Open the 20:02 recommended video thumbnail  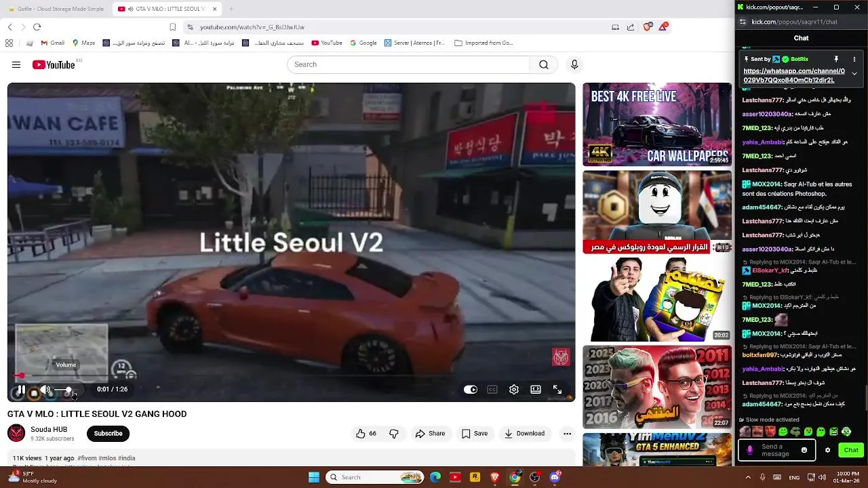tap(657, 300)
